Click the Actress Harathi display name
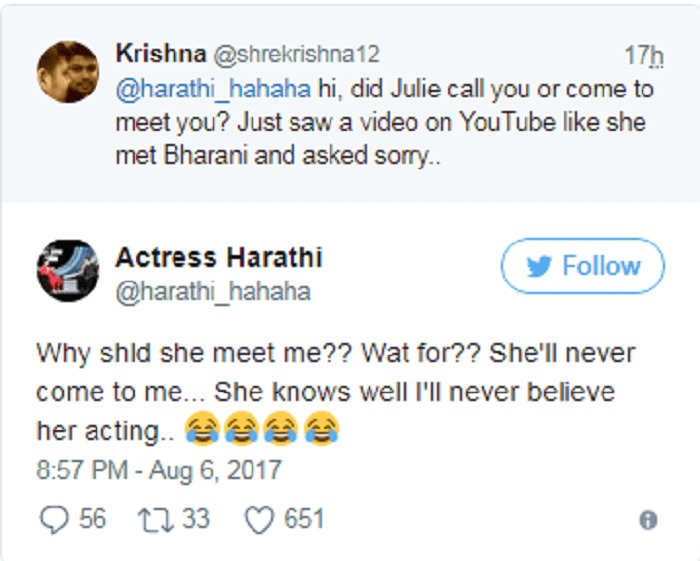The image size is (700, 561). 219,257
